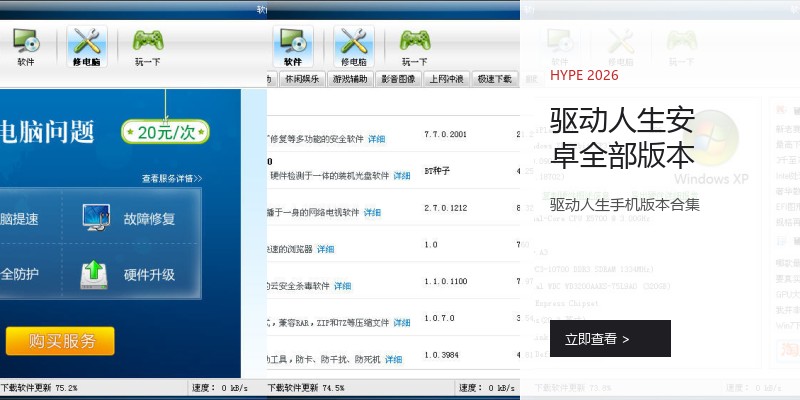Open 修电脑 tools icon in the software-list window
Screen dimensions: 800x400
coord(354,46)
